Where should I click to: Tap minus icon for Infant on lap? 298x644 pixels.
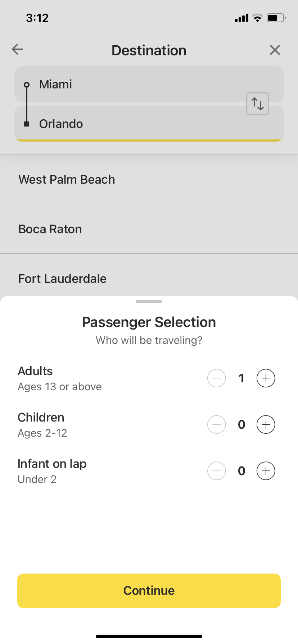click(217, 471)
